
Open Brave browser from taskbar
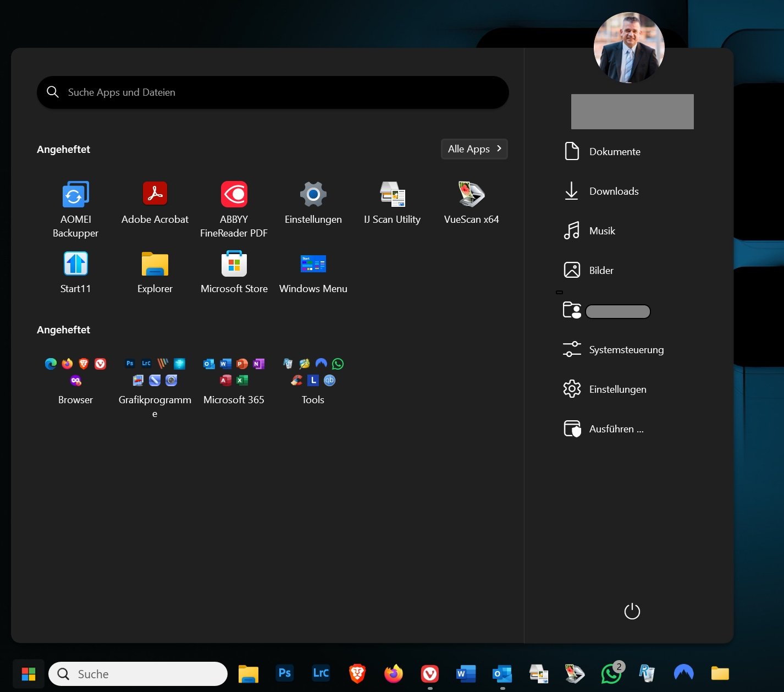pyautogui.click(x=357, y=673)
